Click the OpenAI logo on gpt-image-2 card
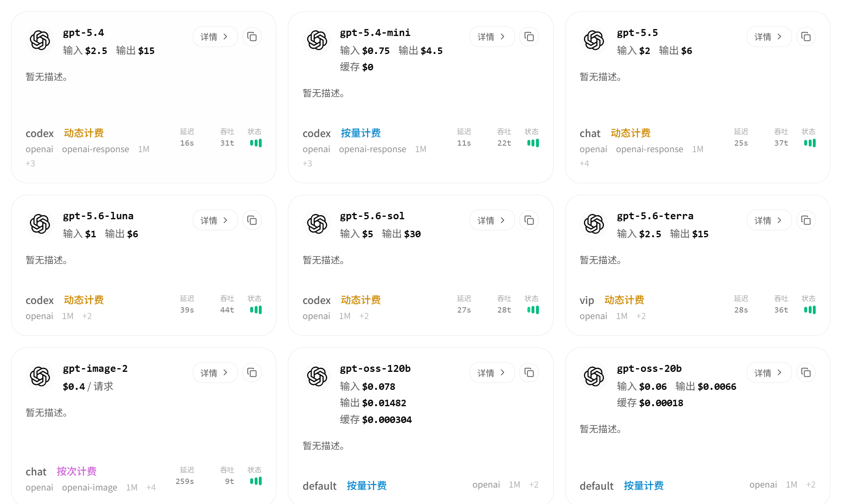The height and width of the screenshot is (504, 855). pyautogui.click(x=40, y=376)
